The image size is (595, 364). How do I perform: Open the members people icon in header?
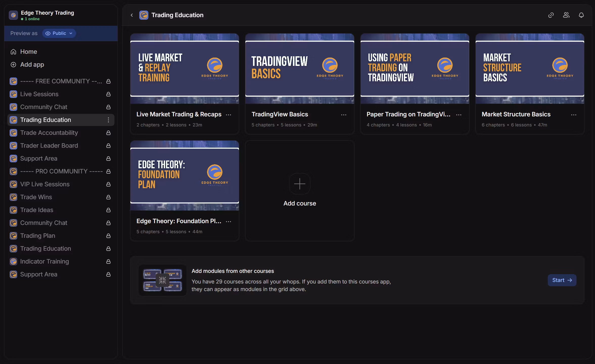pos(566,15)
